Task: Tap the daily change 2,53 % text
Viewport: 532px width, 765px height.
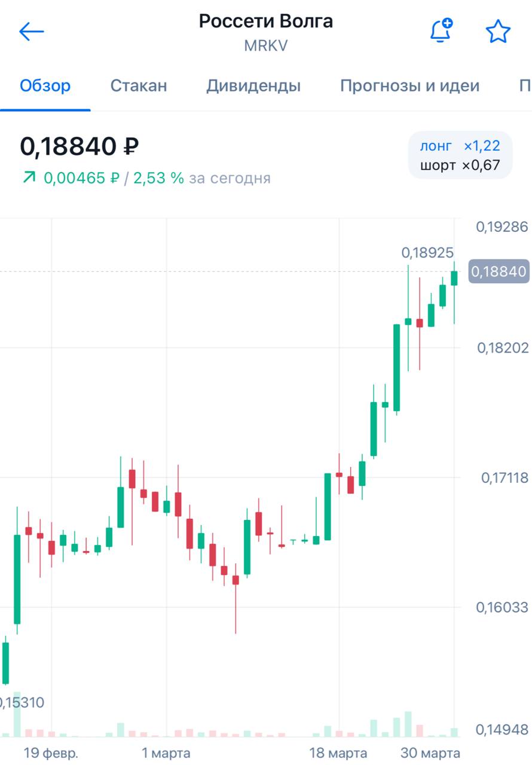Action: (x=158, y=178)
